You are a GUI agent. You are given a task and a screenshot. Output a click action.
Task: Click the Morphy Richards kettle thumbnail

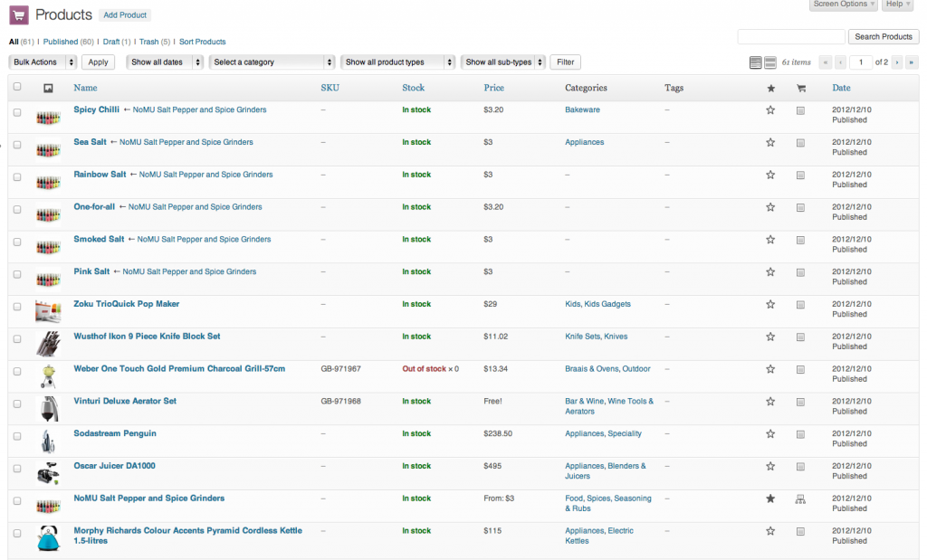[x=48, y=537]
